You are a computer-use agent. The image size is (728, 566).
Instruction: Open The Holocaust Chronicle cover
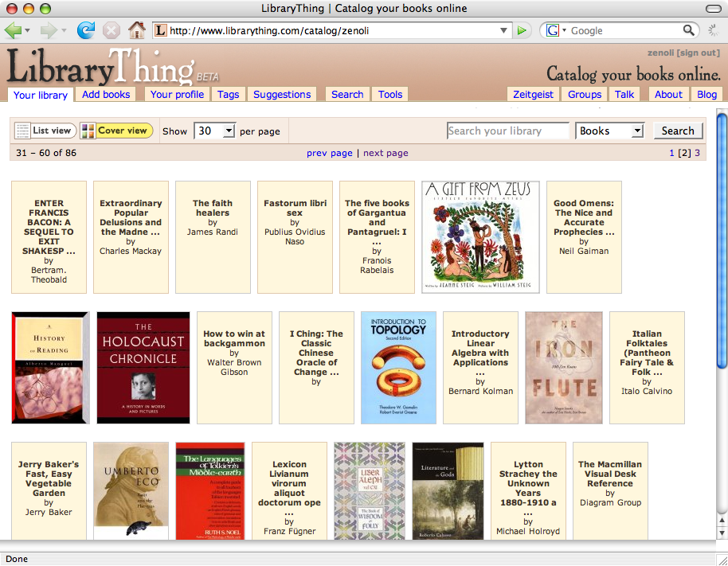[143, 368]
